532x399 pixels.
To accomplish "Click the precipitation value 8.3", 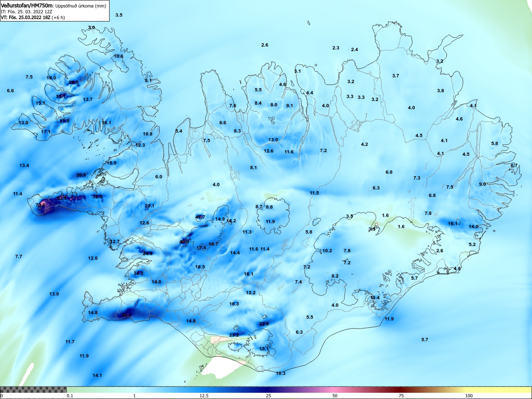I will tap(237, 131).
